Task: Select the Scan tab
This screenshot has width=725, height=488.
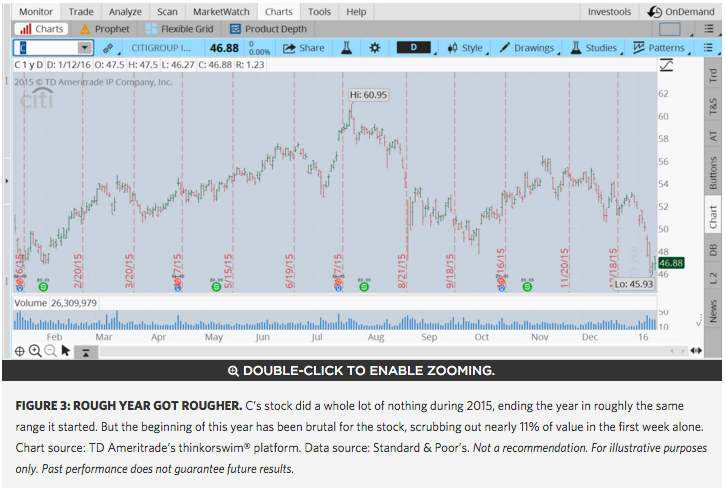Action: [x=167, y=12]
